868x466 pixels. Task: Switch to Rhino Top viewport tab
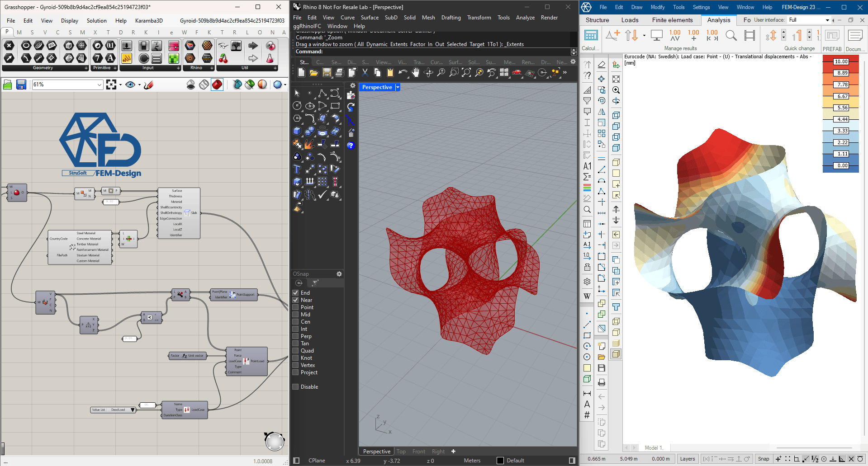click(x=401, y=452)
